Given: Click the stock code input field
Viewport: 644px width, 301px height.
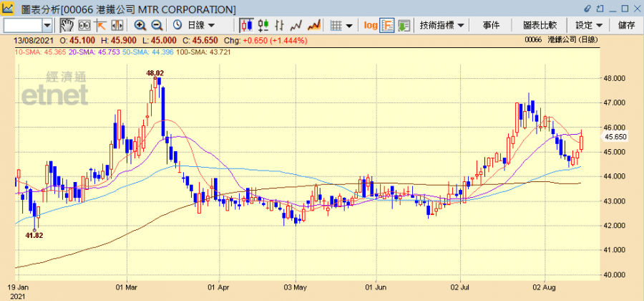Looking at the screenshot, I should [22, 25].
